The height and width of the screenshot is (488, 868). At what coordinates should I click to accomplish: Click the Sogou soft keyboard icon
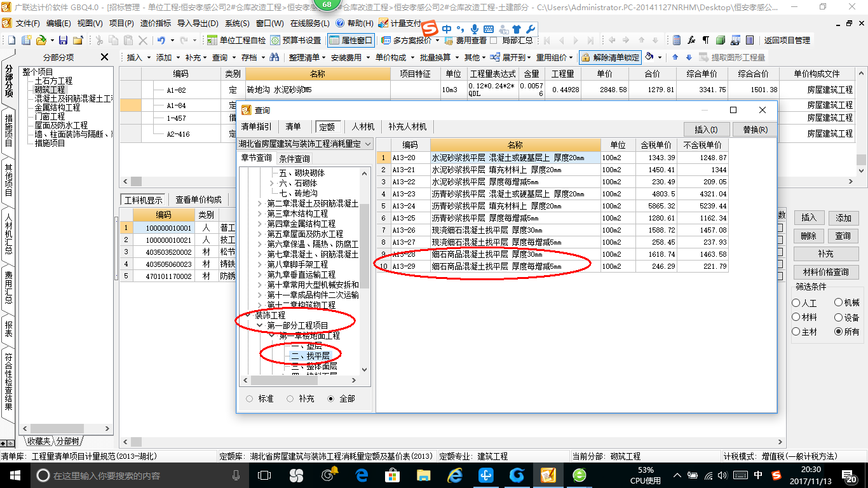489,29
